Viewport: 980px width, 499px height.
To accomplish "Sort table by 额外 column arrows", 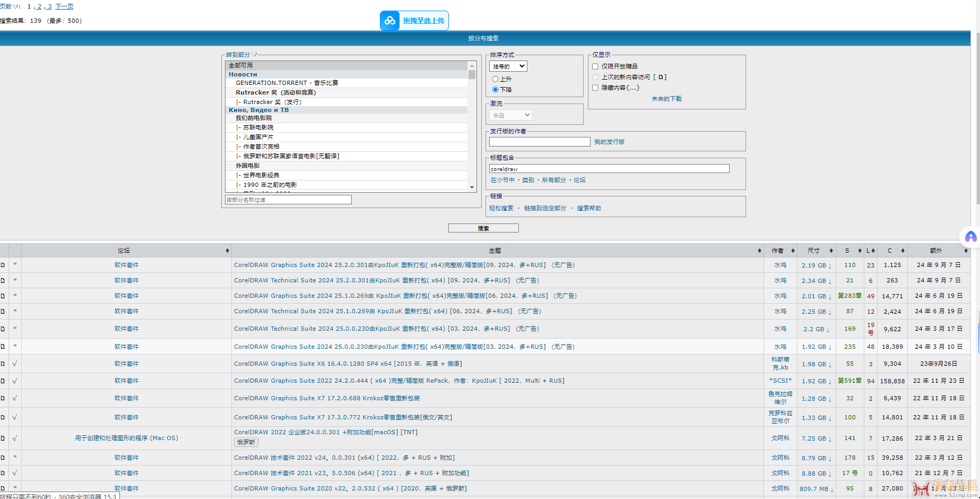I will (x=966, y=251).
